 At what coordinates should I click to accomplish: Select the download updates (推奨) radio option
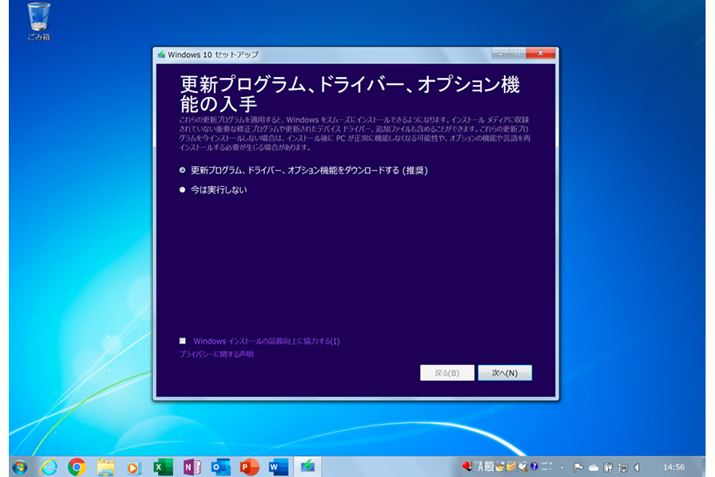[x=182, y=170]
